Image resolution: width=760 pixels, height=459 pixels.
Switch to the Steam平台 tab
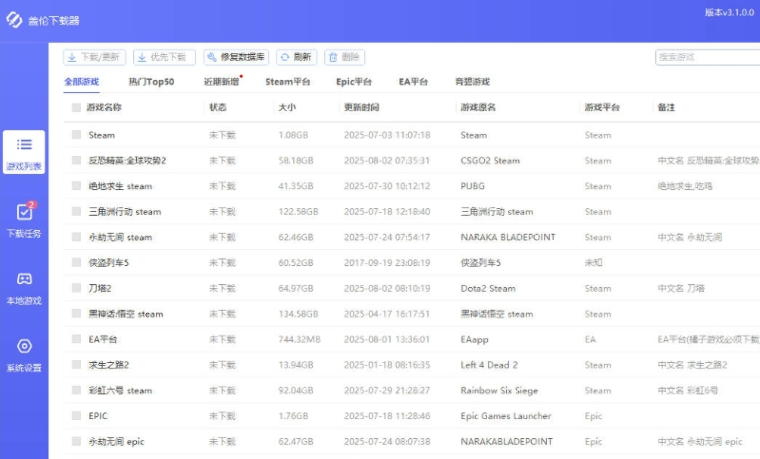287,81
